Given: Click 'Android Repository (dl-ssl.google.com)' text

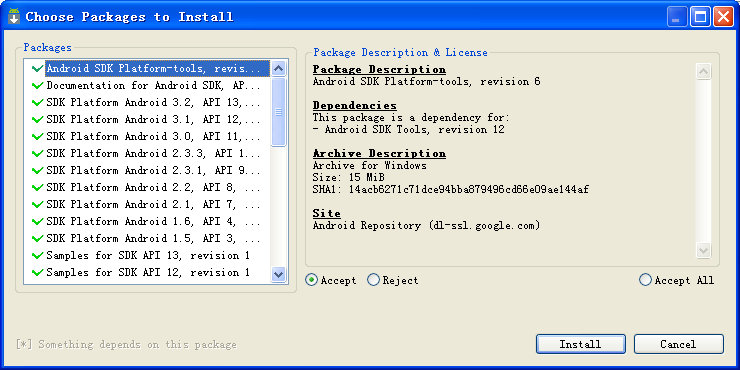Looking at the screenshot, I should point(426,226).
